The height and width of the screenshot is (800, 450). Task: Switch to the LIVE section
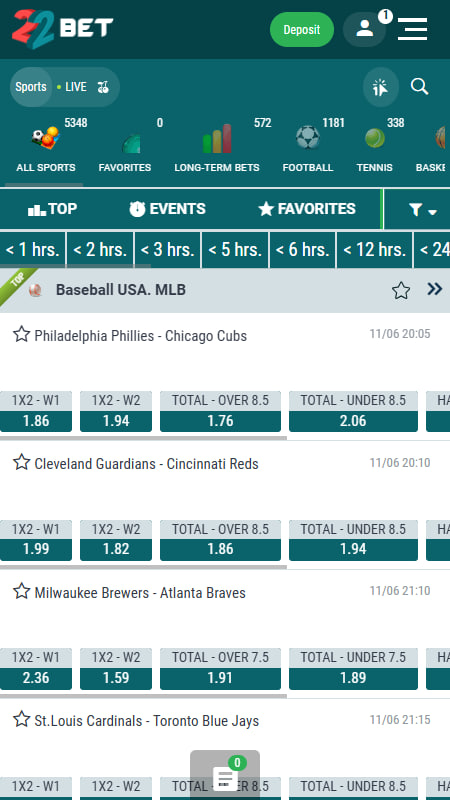pyautogui.click(x=71, y=87)
